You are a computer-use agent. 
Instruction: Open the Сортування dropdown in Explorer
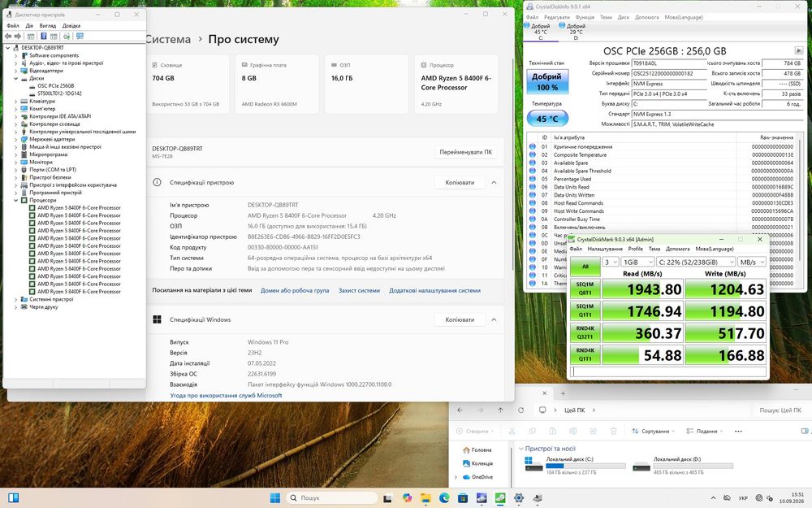tap(653, 432)
